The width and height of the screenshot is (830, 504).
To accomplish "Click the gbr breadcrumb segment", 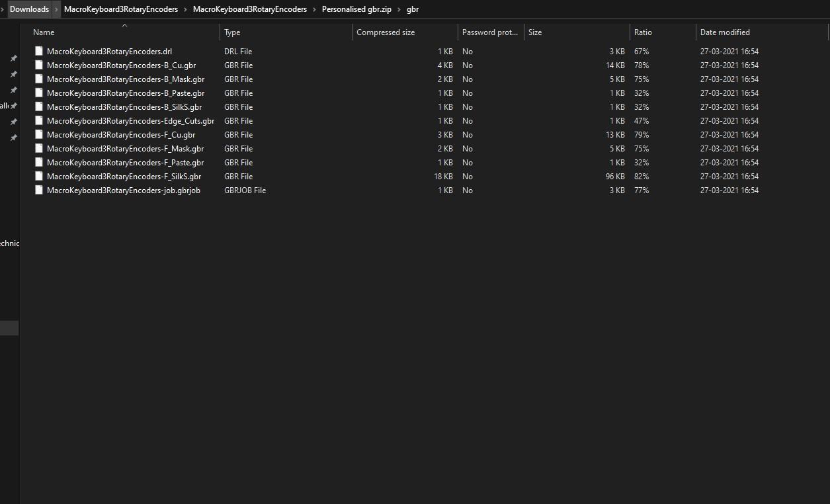I will point(413,9).
